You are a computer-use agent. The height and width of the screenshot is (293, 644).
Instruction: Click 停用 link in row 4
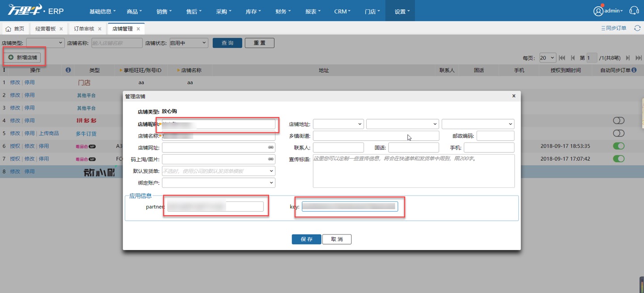pos(30,121)
